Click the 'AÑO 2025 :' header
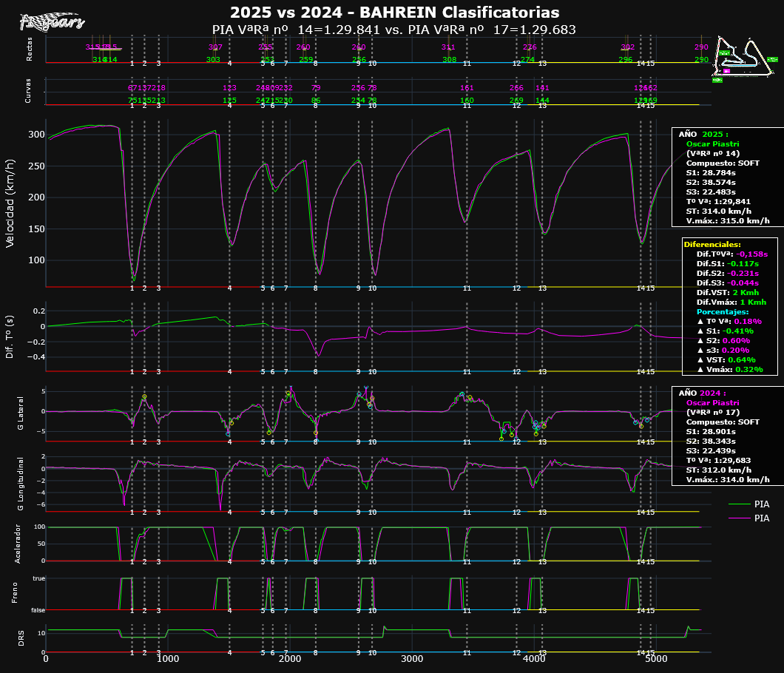This screenshot has width=784, height=673. pos(703,134)
